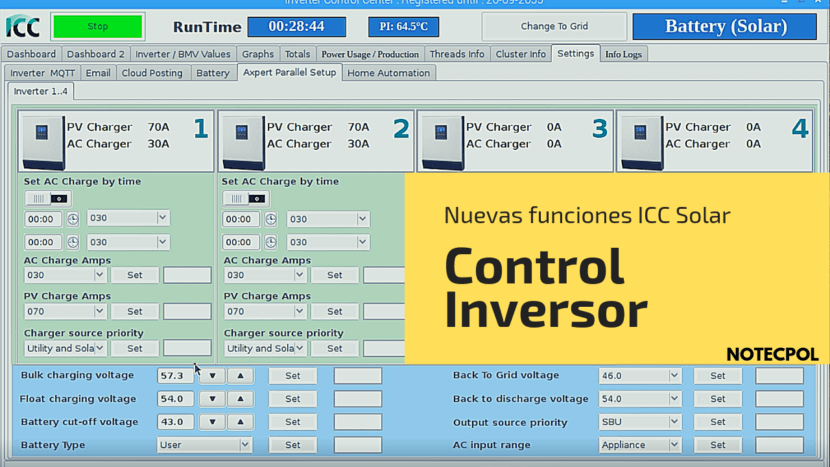Click the green Stop button
830x467 pixels.
98,26
